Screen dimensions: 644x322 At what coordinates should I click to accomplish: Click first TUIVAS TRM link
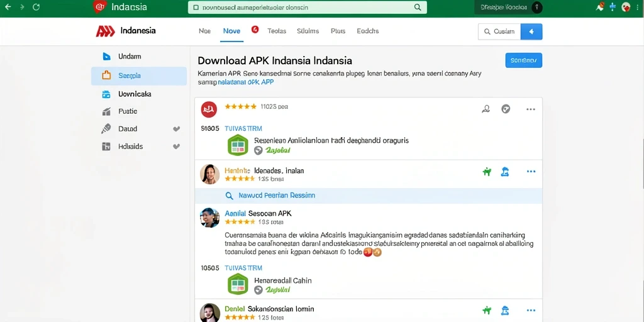click(x=243, y=128)
